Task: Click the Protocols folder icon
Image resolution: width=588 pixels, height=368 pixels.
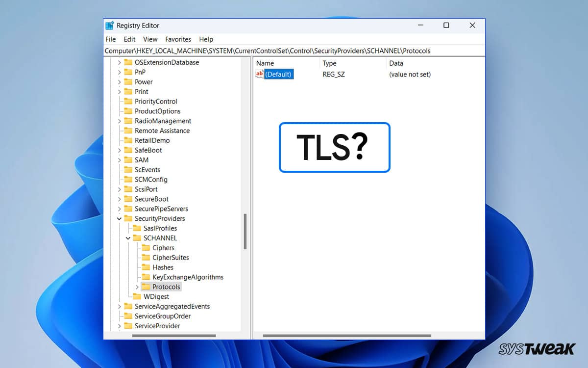Action: [x=147, y=287]
